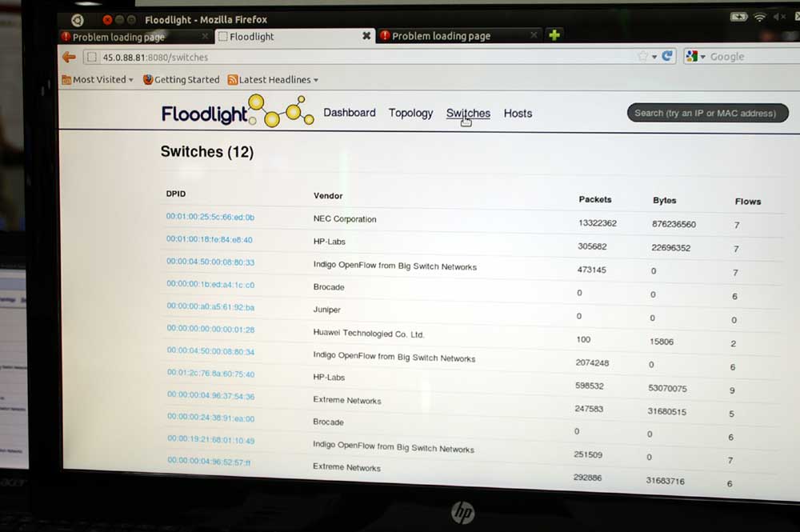Click the packets value 13322362
This screenshot has height=532, width=800.
598,223
